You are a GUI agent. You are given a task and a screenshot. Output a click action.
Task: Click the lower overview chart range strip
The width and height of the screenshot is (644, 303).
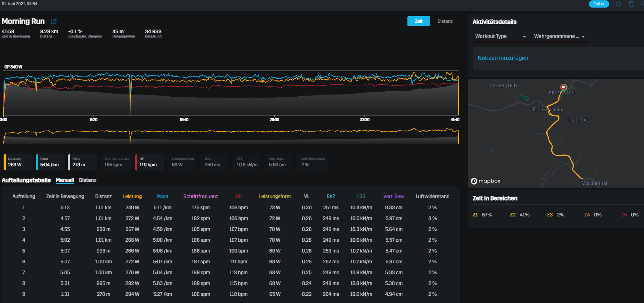(x=231, y=137)
